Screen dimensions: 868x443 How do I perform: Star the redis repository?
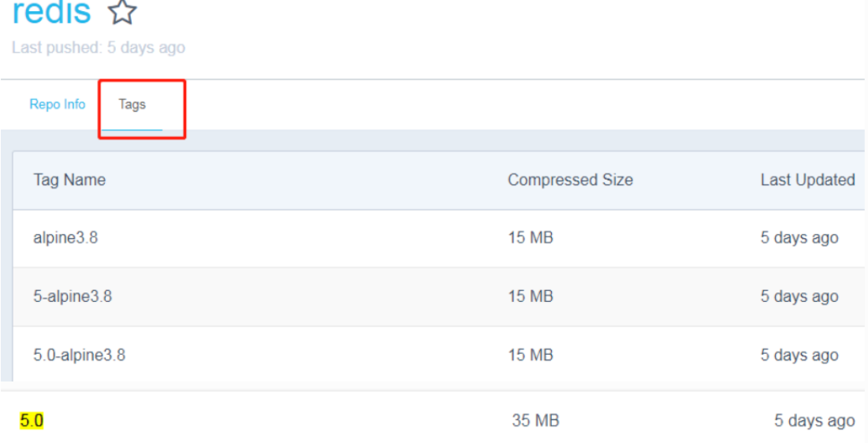pos(122,12)
